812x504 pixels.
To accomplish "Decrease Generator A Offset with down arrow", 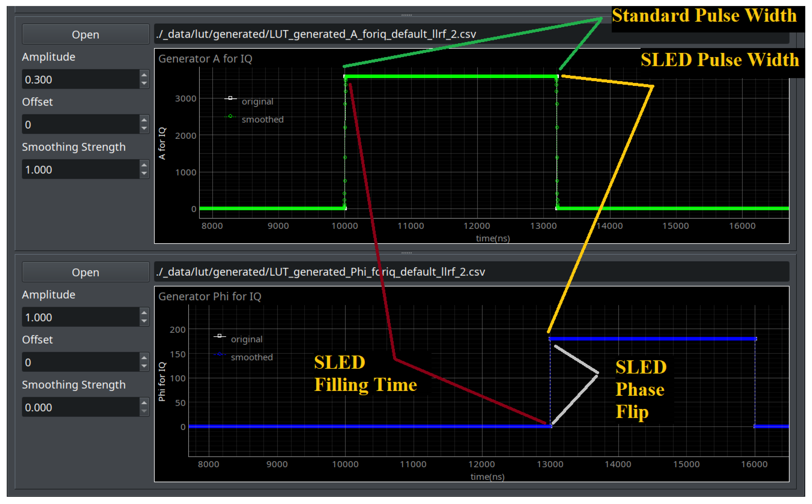I will pyautogui.click(x=144, y=128).
